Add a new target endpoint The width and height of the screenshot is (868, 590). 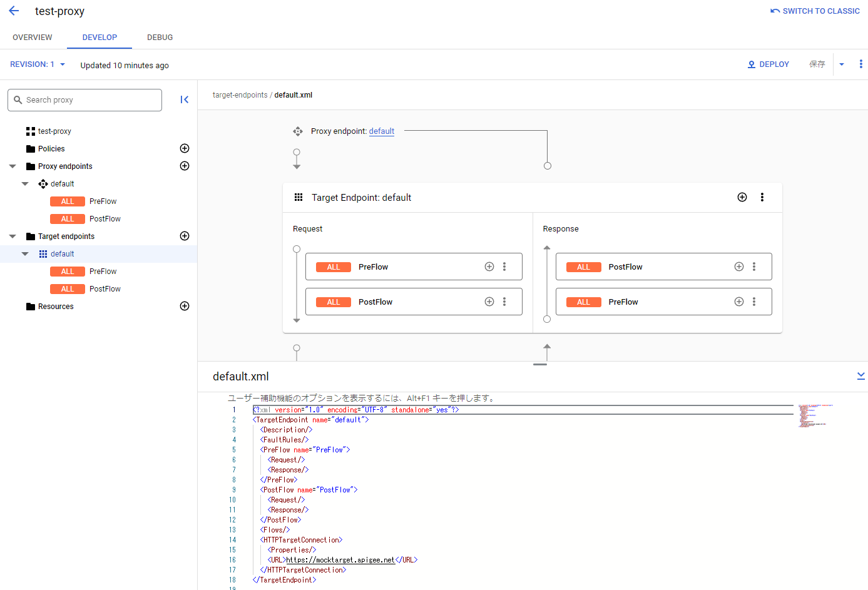(185, 236)
